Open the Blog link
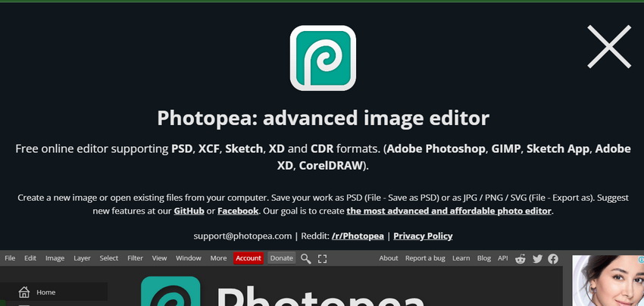 point(484,258)
